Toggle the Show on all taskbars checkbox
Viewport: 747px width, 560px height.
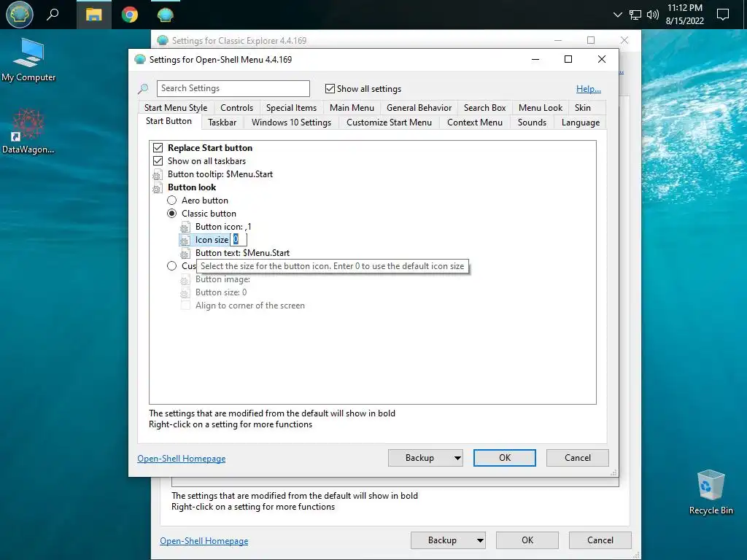[x=158, y=161]
